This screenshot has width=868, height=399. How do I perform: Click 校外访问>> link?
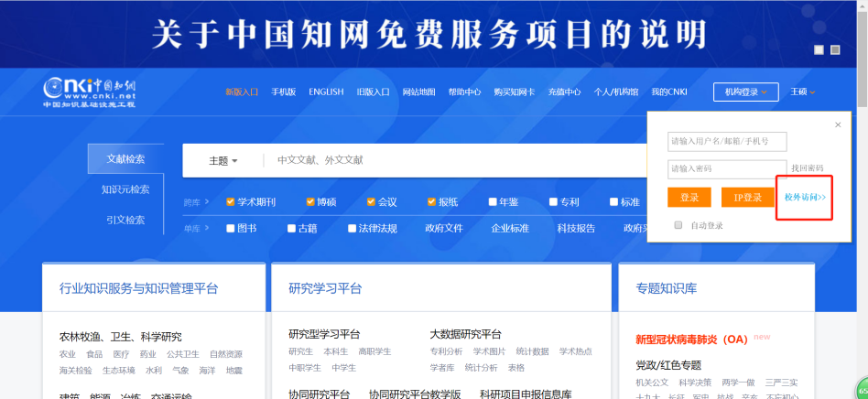(x=805, y=198)
